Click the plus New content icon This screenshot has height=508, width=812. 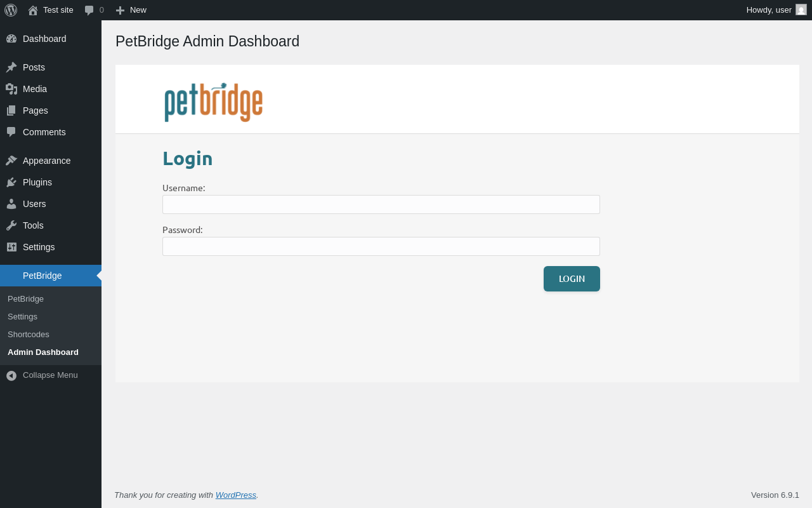pos(120,10)
